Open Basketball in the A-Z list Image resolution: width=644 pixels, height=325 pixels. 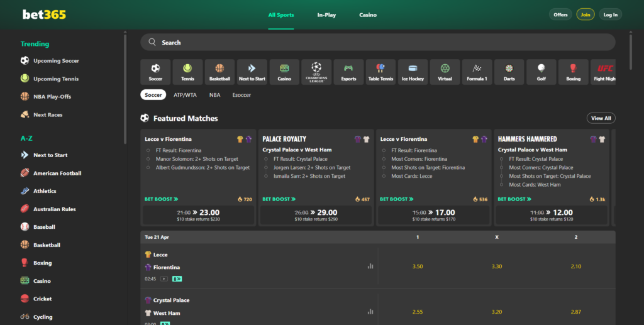(x=47, y=245)
